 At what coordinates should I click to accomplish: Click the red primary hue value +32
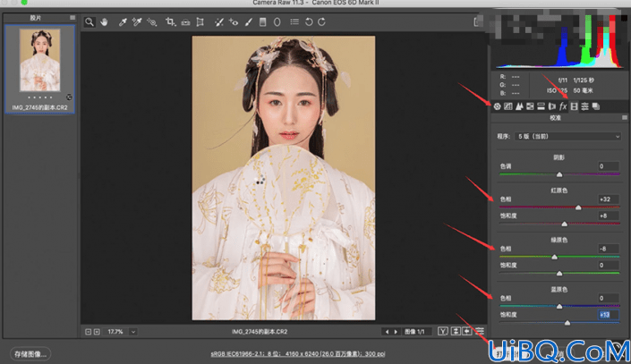point(609,199)
